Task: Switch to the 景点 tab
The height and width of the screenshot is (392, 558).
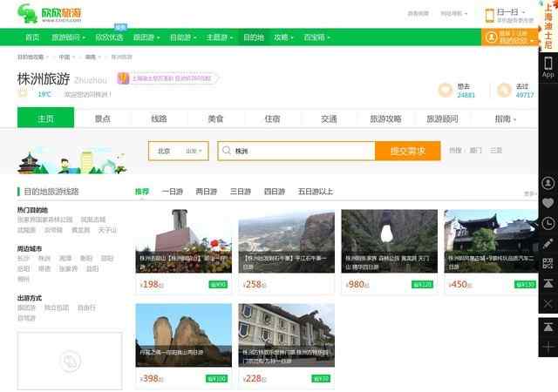Action: point(103,118)
